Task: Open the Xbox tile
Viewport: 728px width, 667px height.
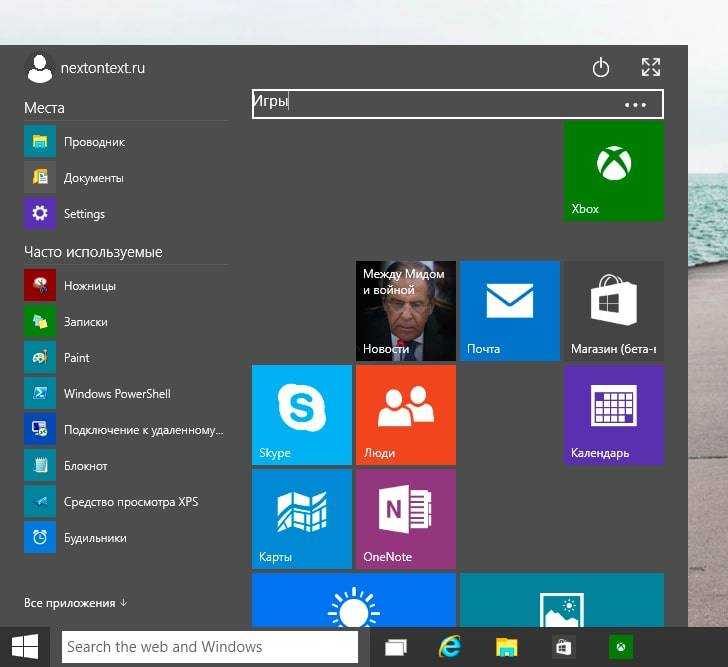Action: [613, 170]
